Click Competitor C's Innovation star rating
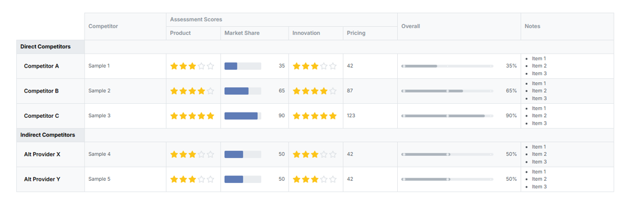 pos(314,116)
